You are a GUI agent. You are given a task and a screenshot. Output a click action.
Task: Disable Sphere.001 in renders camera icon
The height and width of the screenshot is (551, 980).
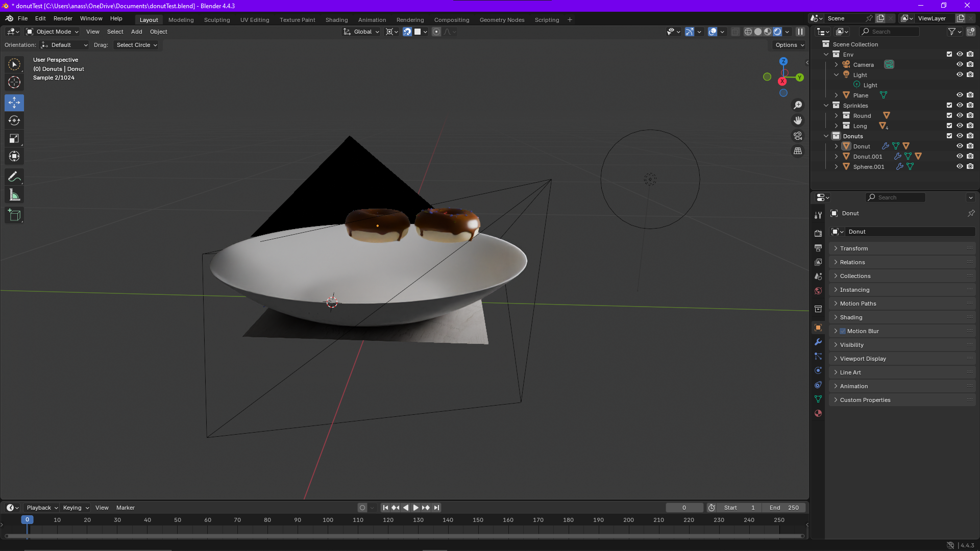tap(970, 166)
